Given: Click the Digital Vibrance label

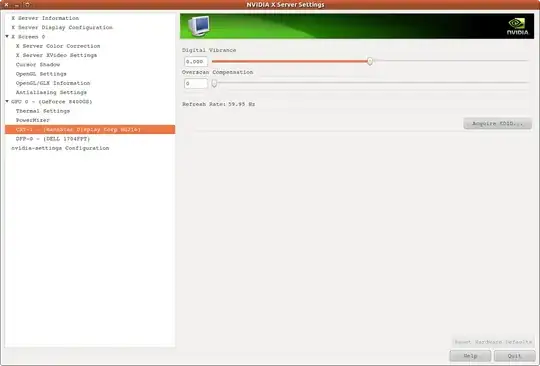Looking at the screenshot, I should 209,50.
